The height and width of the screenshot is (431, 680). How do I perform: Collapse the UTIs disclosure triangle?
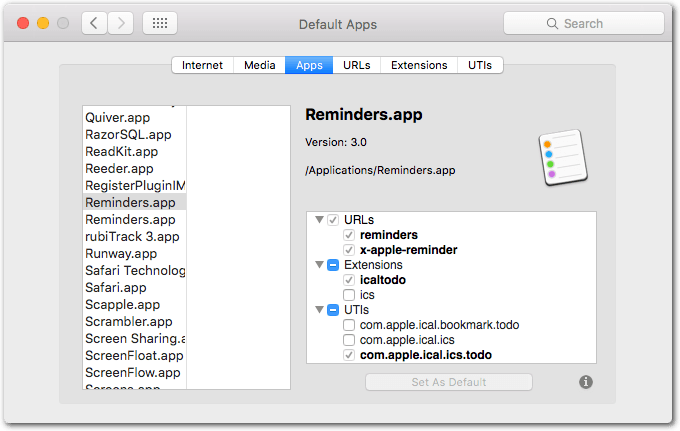click(x=319, y=310)
